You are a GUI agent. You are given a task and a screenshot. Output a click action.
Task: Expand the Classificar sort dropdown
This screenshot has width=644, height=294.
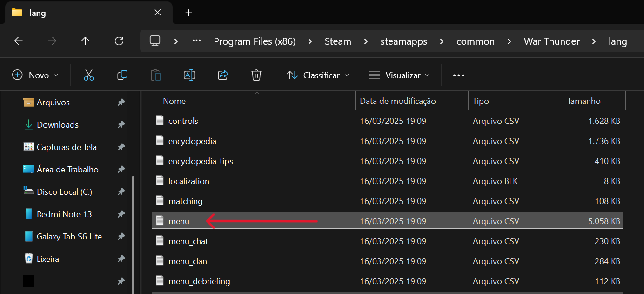coord(318,75)
